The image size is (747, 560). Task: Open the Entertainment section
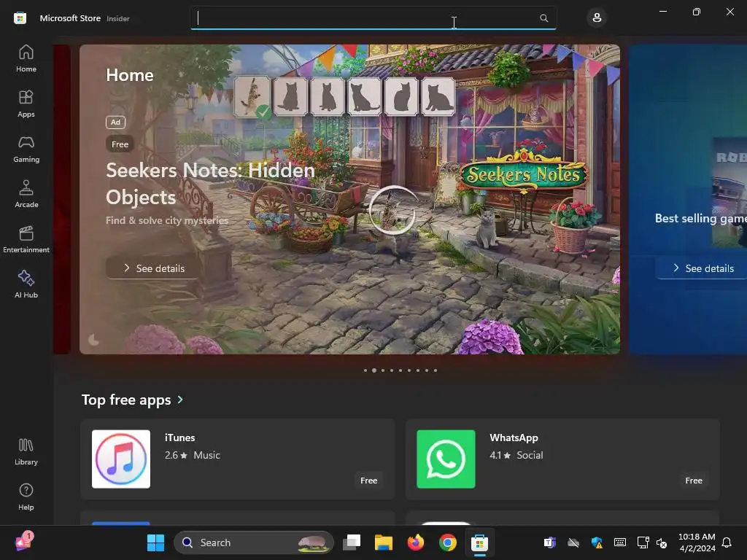pos(26,239)
